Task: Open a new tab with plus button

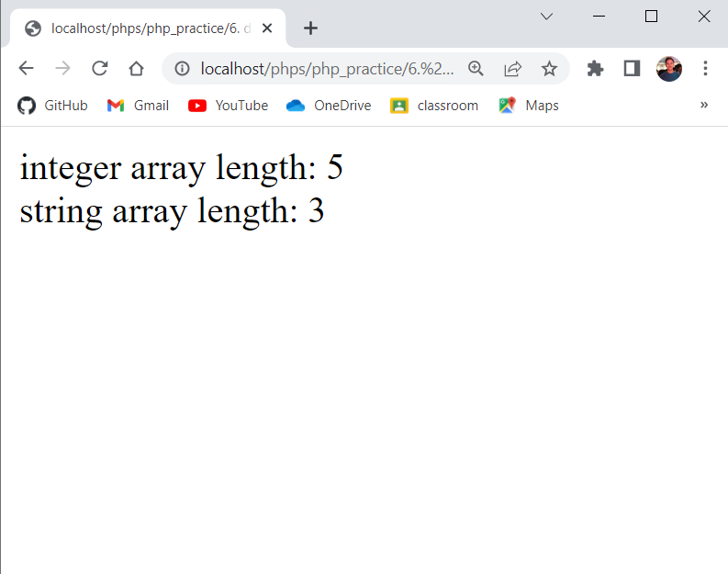Action: [x=310, y=28]
